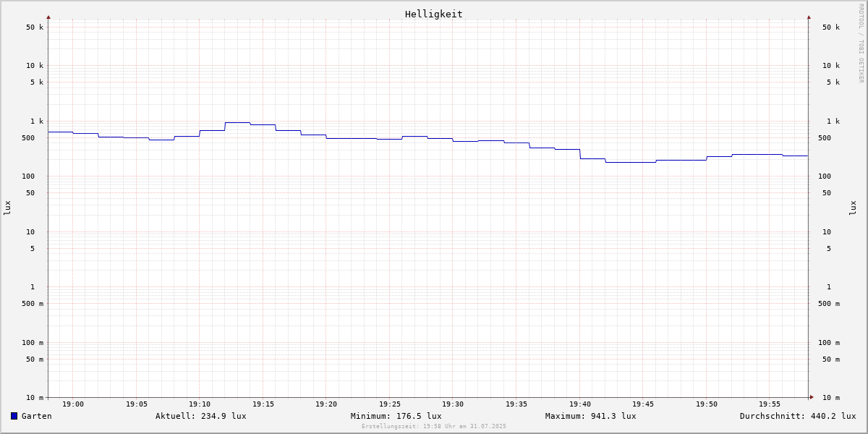
Task: Click the '100' label on left axis
Action: coord(28,176)
